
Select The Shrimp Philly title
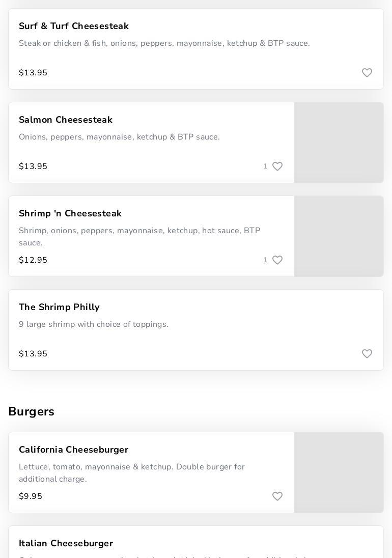point(59,307)
